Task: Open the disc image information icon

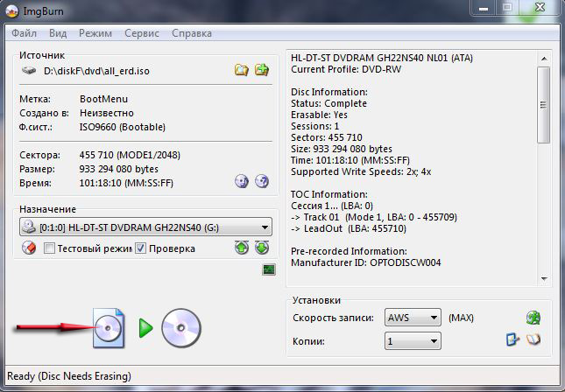Action: click(242, 181)
